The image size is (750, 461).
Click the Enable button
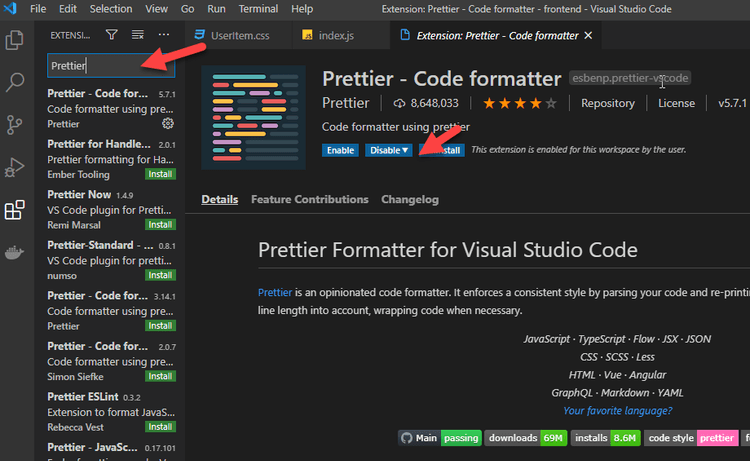point(340,150)
